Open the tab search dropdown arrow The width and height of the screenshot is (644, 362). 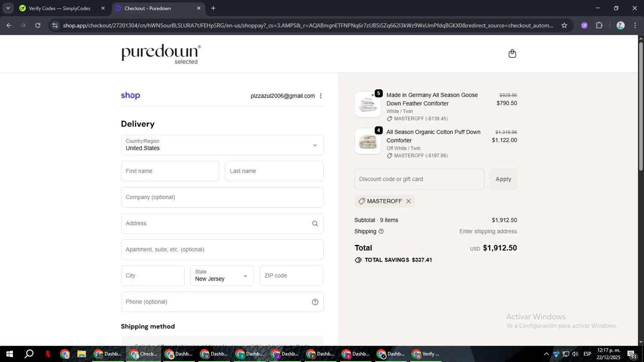(x=8, y=8)
